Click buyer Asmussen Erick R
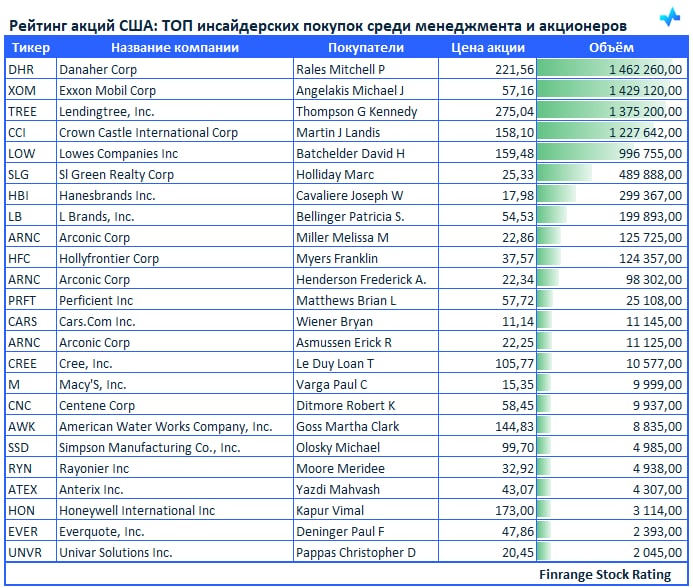The width and height of the screenshot is (693, 588). [366, 342]
